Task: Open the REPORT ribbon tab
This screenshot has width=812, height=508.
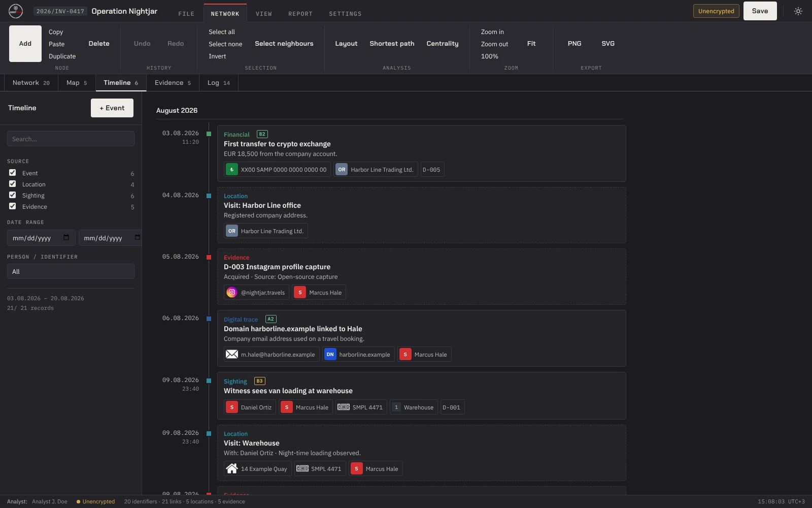Action: pyautogui.click(x=300, y=14)
